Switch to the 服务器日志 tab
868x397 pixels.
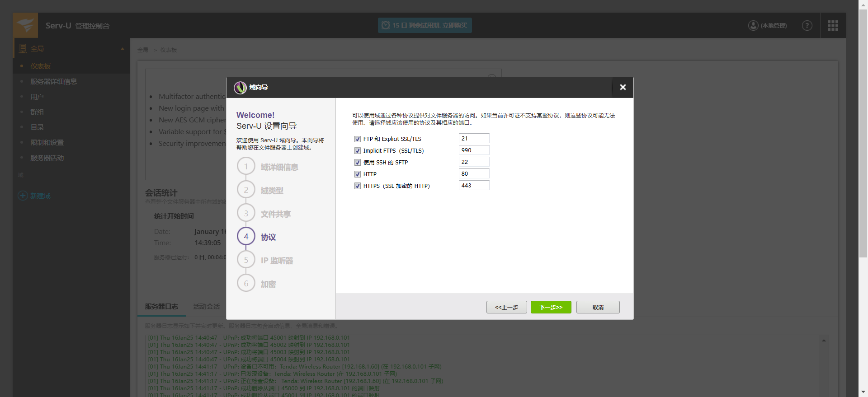[161, 307]
